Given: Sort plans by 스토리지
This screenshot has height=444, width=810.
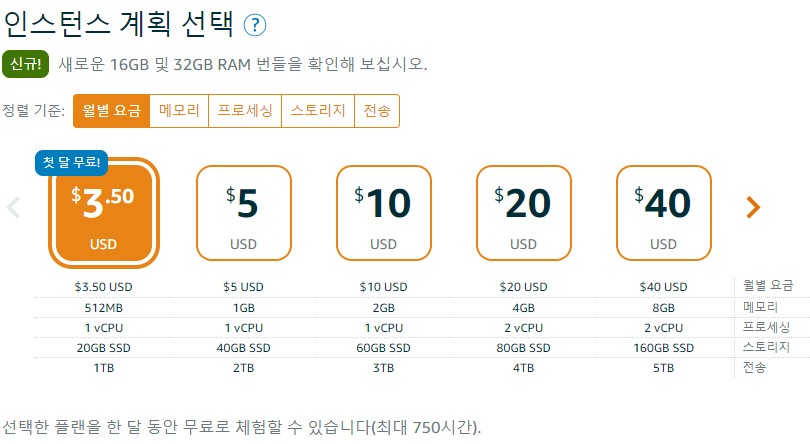Looking at the screenshot, I should pyautogui.click(x=318, y=111).
